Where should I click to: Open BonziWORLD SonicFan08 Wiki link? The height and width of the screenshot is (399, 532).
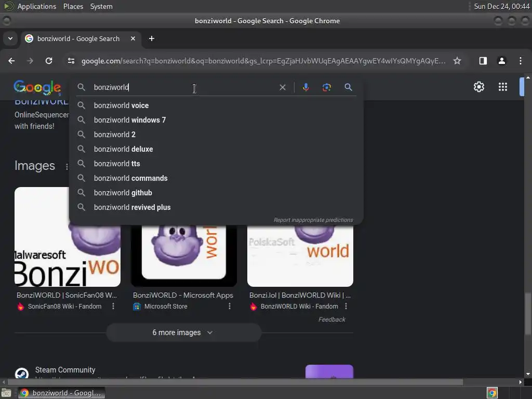(x=66, y=295)
